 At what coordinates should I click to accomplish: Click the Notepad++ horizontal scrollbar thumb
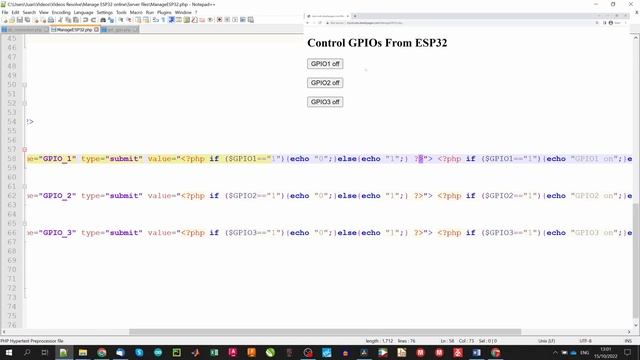325,332
